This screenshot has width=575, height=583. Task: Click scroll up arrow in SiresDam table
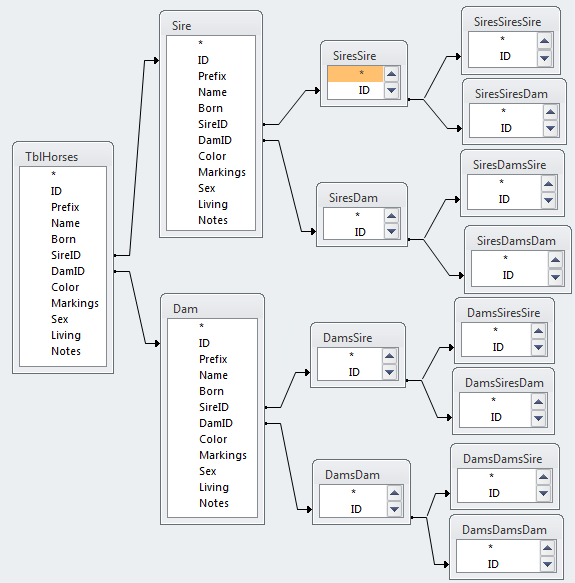[391, 216]
